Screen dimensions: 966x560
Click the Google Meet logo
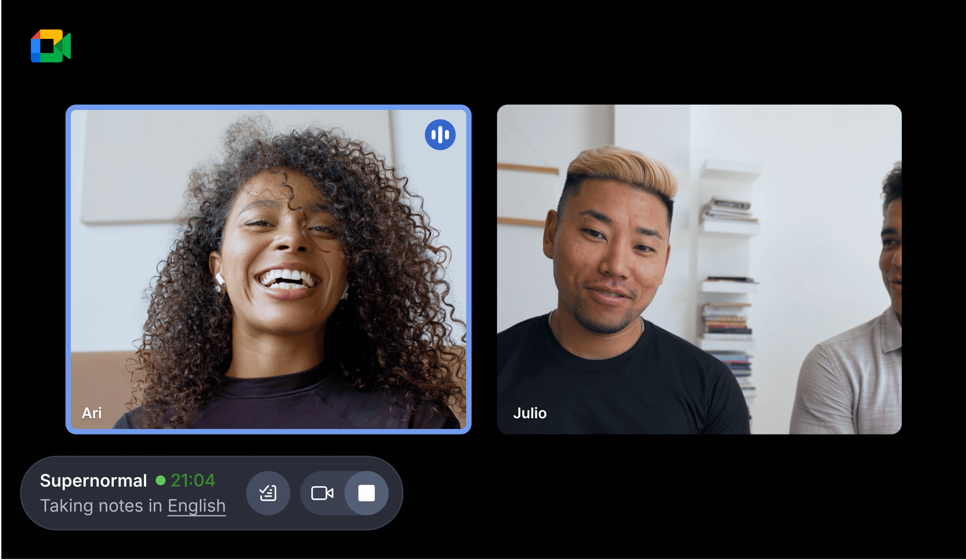[x=51, y=46]
